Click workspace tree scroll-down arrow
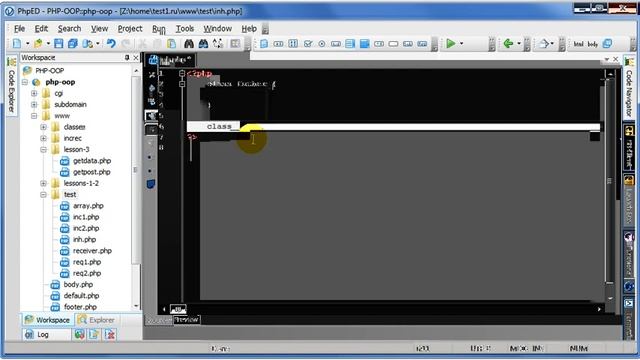 tap(136, 306)
